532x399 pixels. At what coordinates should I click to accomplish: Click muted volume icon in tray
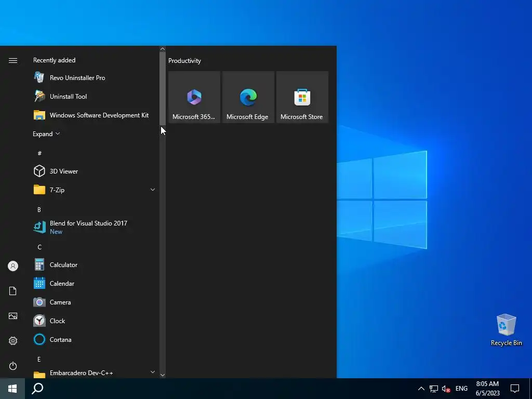446,389
